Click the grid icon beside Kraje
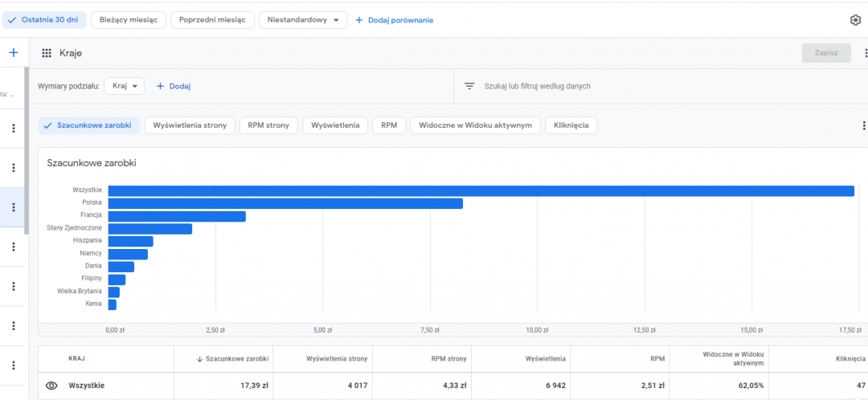Image resolution: width=868 pixels, height=400 pixels. coord(47,53)
